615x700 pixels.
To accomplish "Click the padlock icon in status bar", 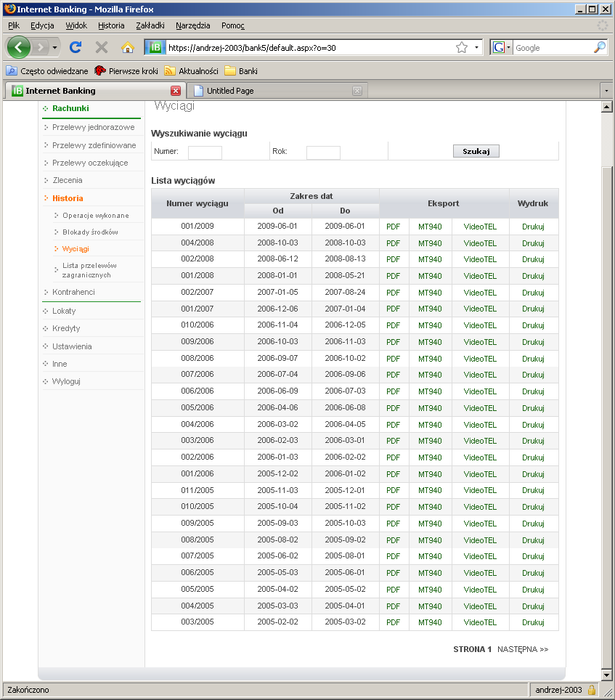I will pyautogui.click(x=592, y=690).
